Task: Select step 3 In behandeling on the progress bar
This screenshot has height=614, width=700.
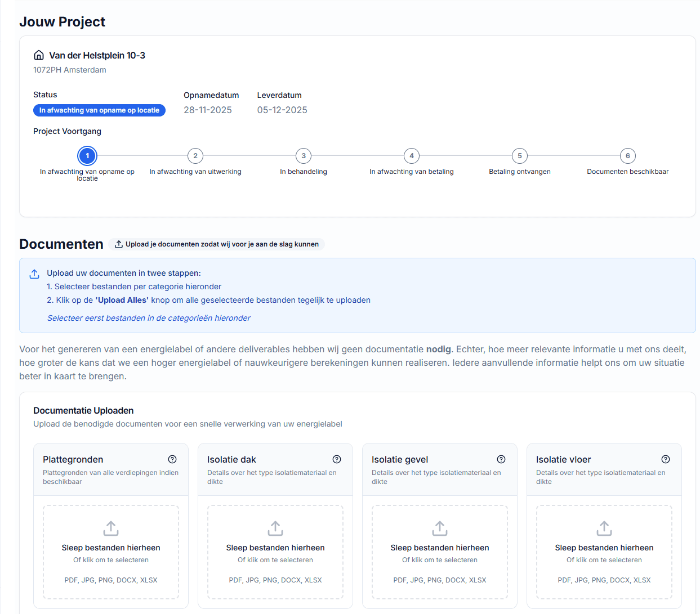Action: coord(304,156)
